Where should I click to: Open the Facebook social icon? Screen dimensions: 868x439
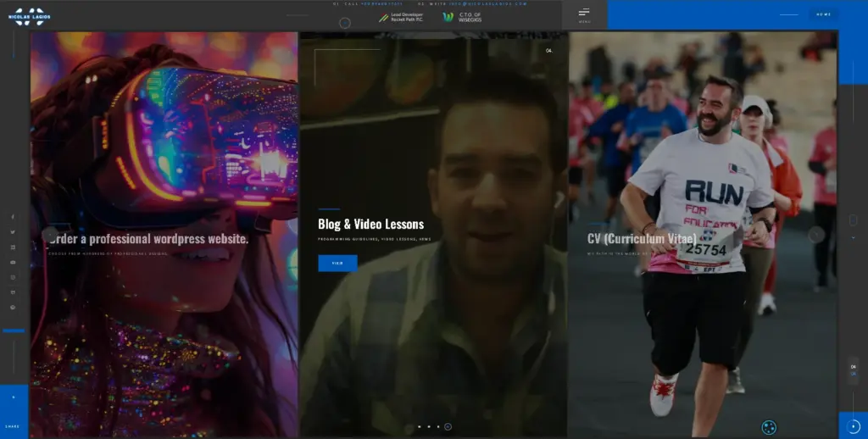13,217
